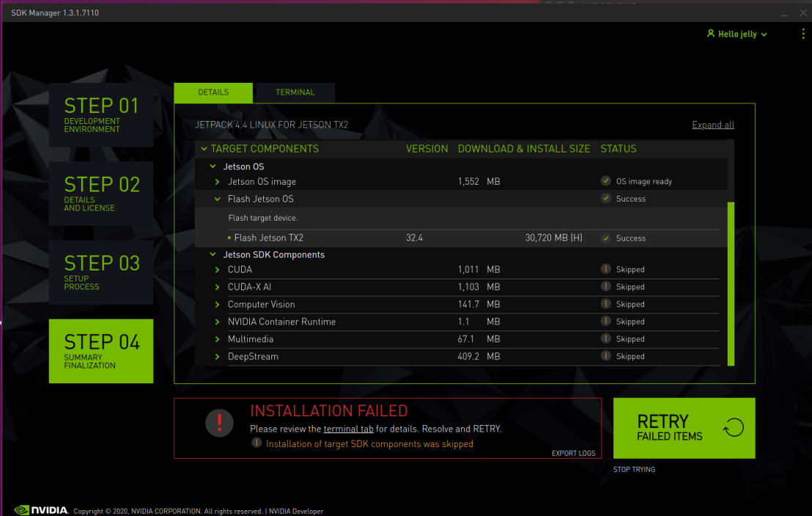Expand the NVIDIA Container Runtime row
The image size is (812, 516).
click(x=218, y=322)
